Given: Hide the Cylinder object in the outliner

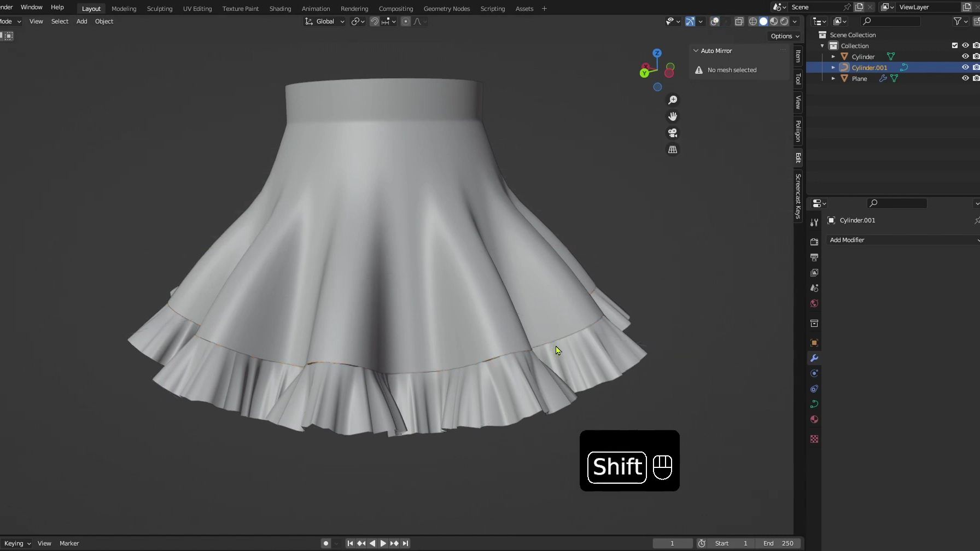Looking at the screenshot, I should pyautogui.click(x=965, y=56).
